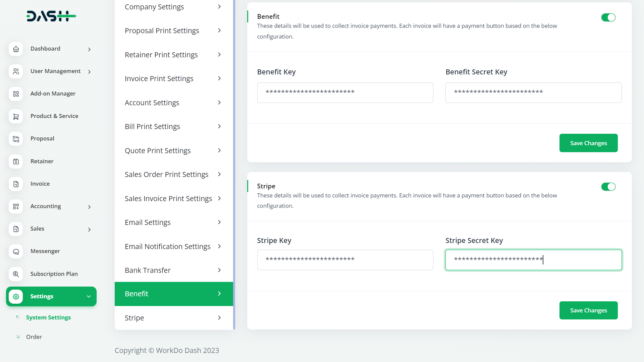This screenshot has width=644, height=362.
Task: Click the Settings gear icon
Action: (16, 297)
